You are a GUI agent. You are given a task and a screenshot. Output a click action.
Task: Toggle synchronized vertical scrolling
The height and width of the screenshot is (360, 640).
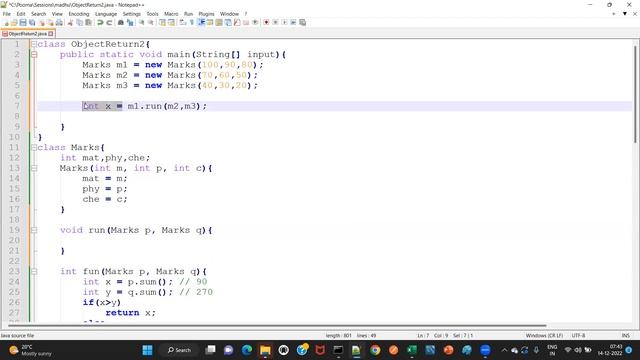click(x=162, y=22)
